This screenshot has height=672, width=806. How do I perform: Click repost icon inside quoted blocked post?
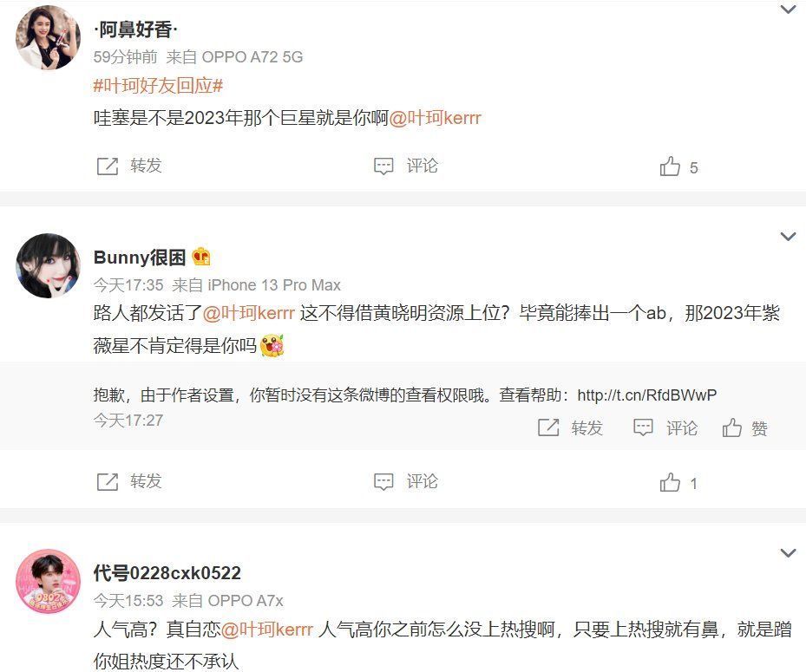pos(548,427)
